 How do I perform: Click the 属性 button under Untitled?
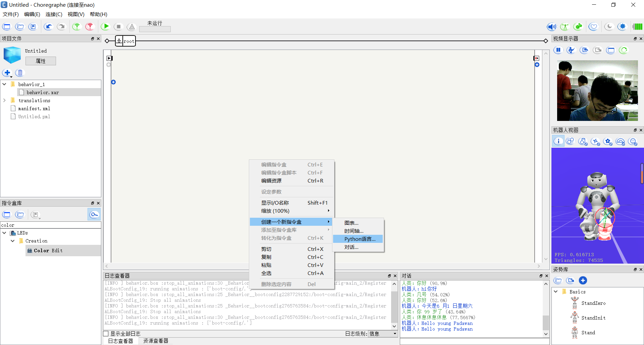[x=40, y=61]
